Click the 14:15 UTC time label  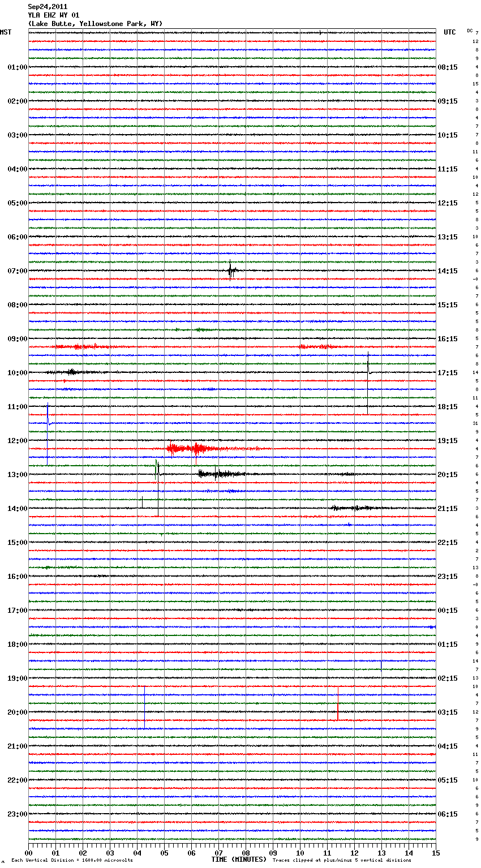pos(448,271)
